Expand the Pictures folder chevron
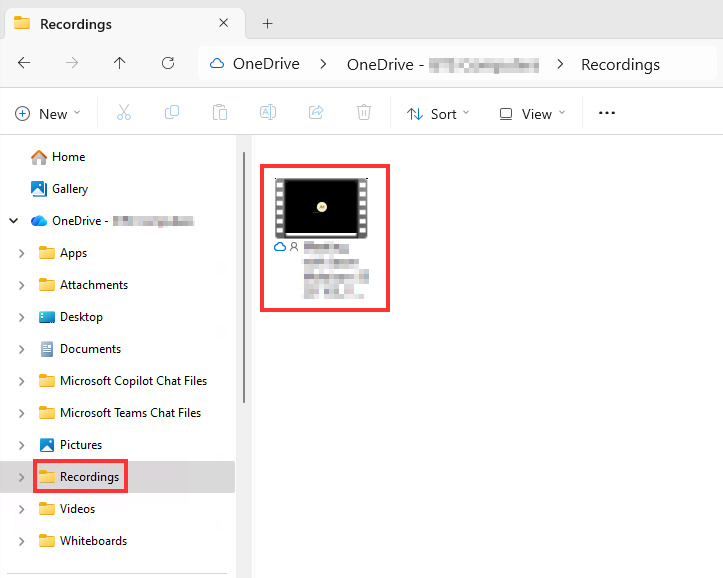 (x=22, y=445)
